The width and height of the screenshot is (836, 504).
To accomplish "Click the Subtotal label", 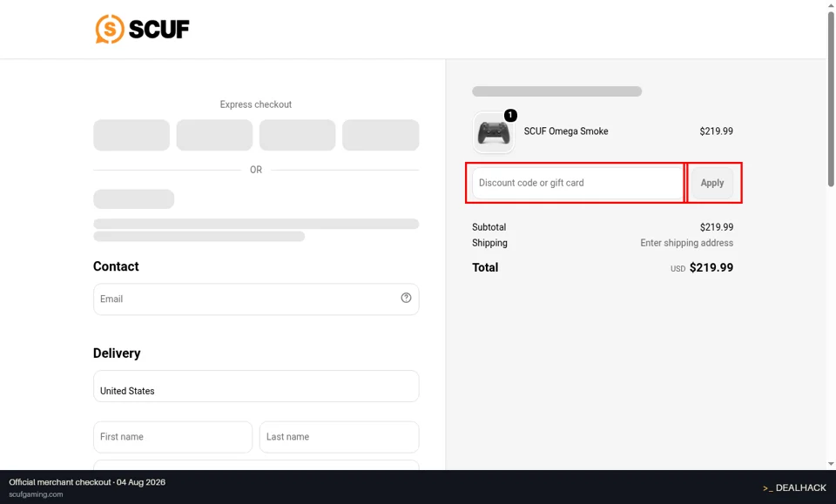I will [489, 227].
